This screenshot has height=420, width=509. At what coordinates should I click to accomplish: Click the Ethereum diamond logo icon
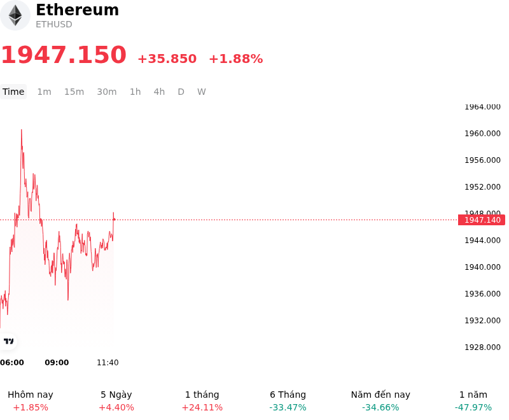(x=15, y=15)
